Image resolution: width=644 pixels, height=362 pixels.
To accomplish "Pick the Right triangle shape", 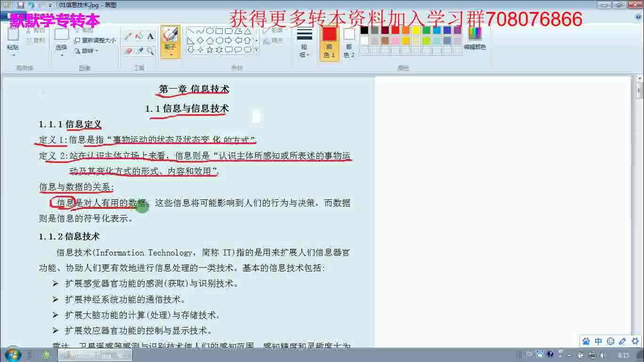I will click(191, 41).
